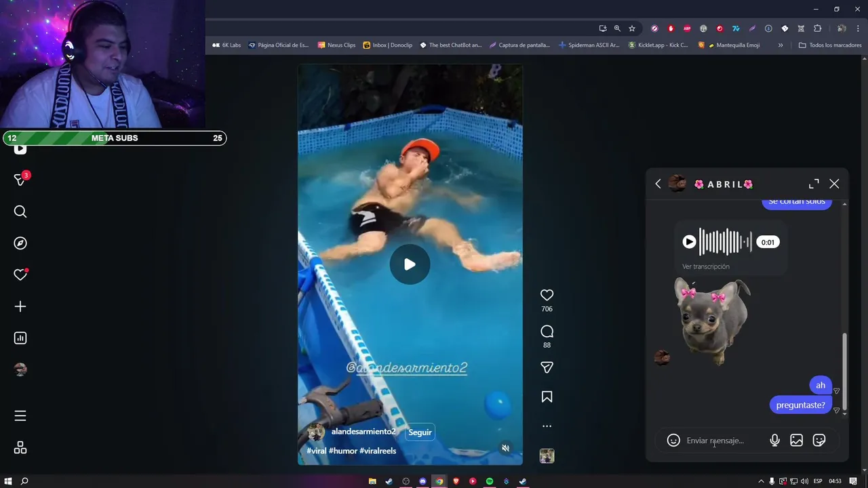Attach an image with the photo icon
Viewport: 868px width, 488px height.
coord(797,441)
